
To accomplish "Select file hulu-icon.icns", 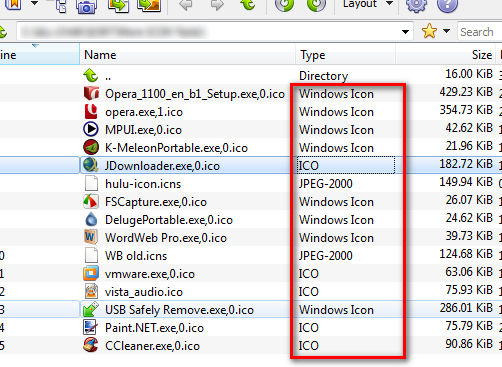I will pyautogui.click(x=143, y=184).
